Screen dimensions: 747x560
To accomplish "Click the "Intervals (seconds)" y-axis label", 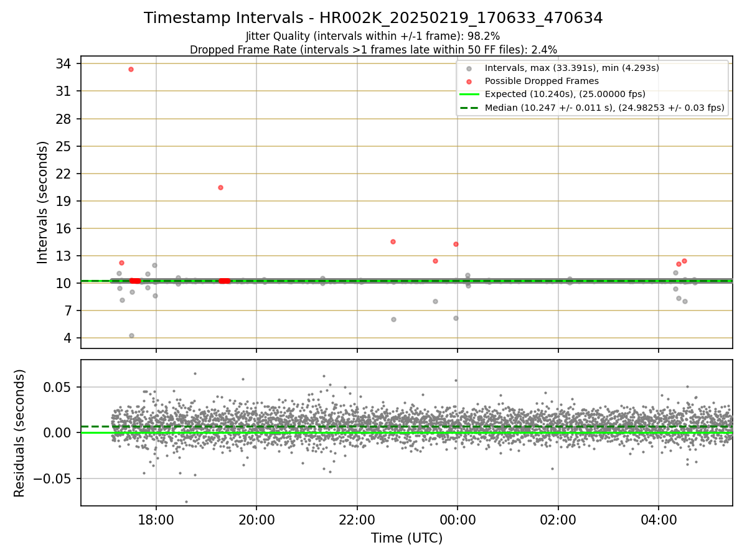I will tap(43, 202).
